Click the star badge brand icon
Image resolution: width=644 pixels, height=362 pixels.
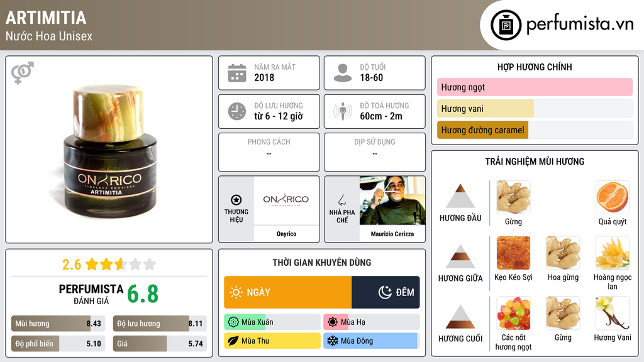pyautogui.click(x=236, y=200)
